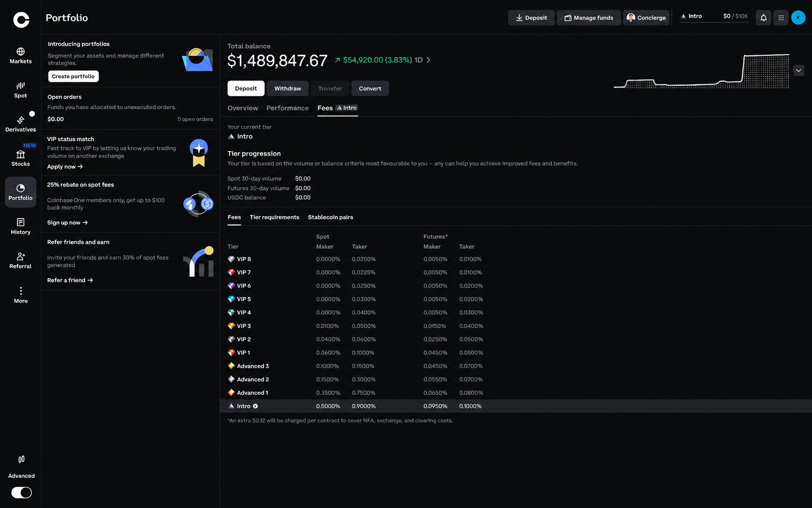Image resolution: width=812 pixels, height=508 pixels.
Task: Open the More menu in sidebar
Action: [20, 295]
